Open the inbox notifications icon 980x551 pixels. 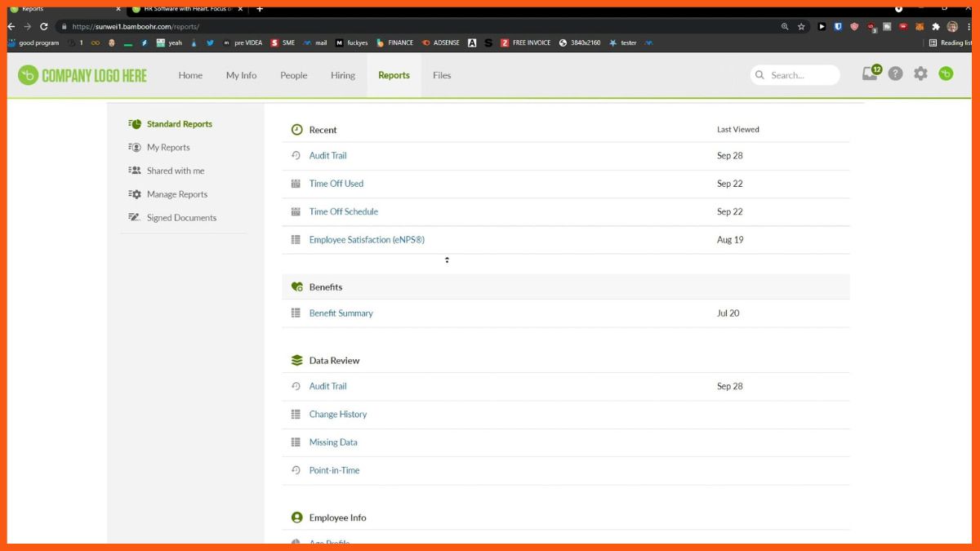coord(871,73)
